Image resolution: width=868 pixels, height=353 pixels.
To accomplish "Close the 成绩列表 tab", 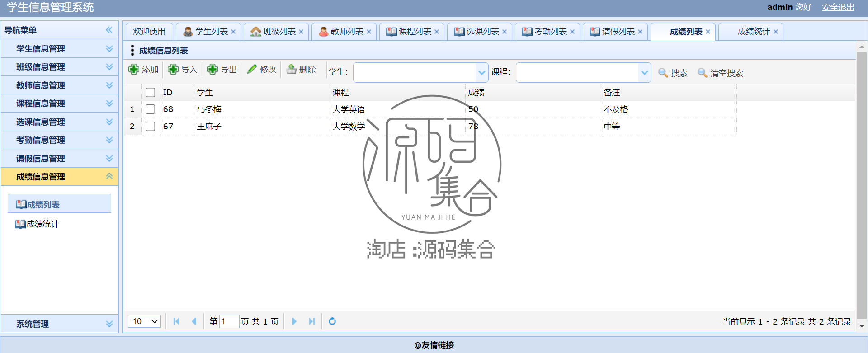I will [708, 32].
